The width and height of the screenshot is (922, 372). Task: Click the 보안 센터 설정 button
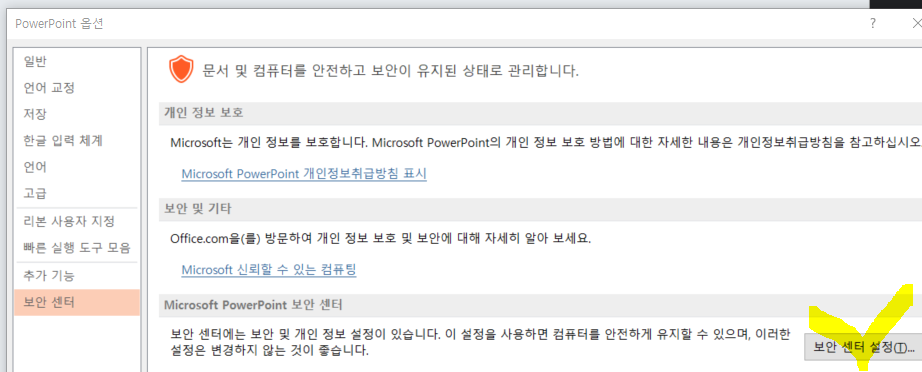coord(863,347)
